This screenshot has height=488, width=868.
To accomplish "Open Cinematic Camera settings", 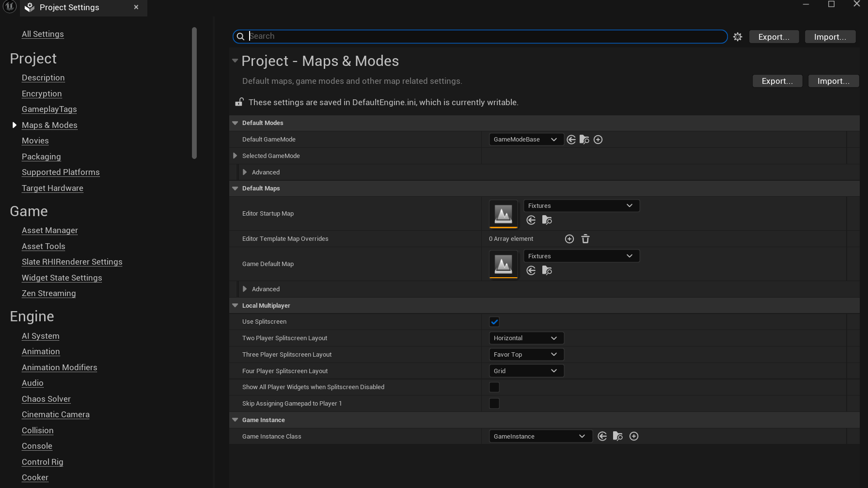I will (x=56, y=414).
